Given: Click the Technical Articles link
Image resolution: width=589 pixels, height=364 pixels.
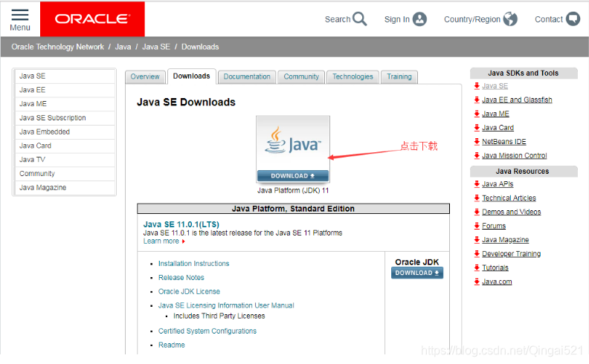Looking at the screenshot, I should (509, 198).
